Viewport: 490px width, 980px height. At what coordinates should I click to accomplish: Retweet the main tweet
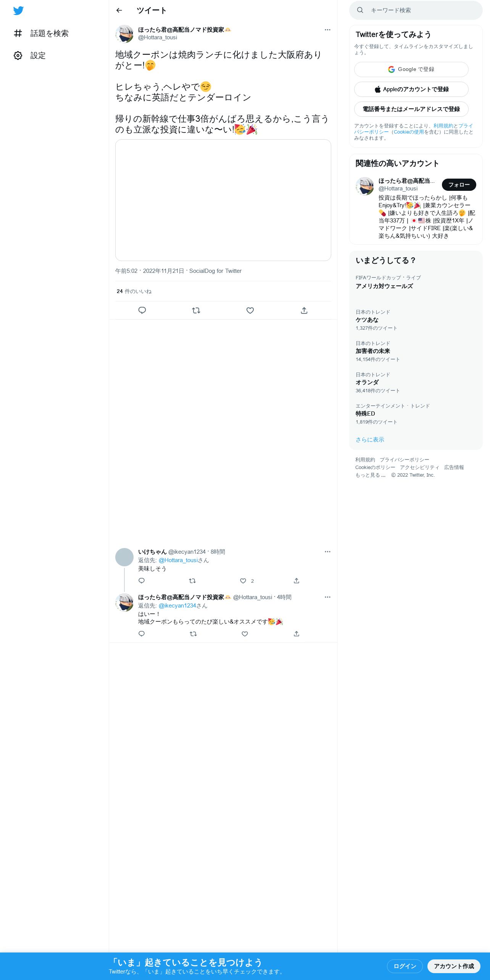click(x=196, y=310)
